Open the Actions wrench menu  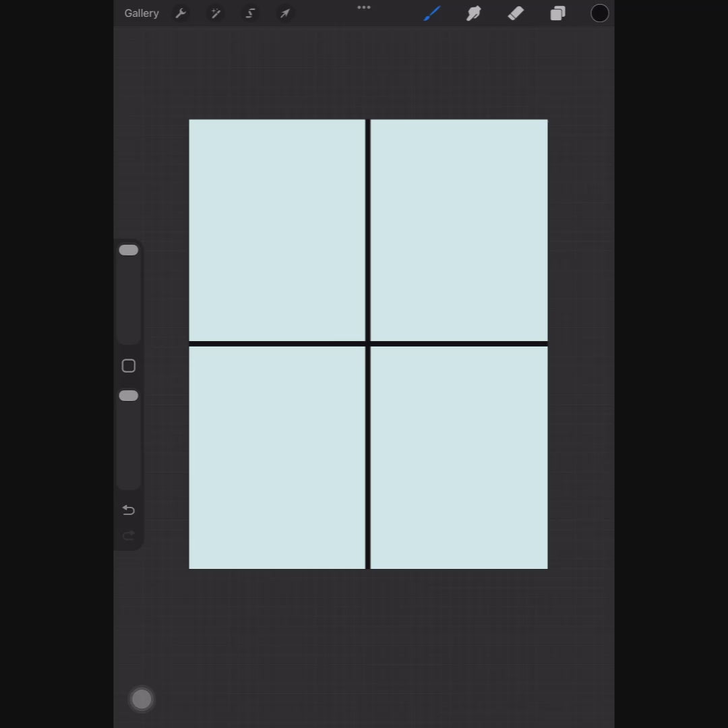tap(181, 13)
